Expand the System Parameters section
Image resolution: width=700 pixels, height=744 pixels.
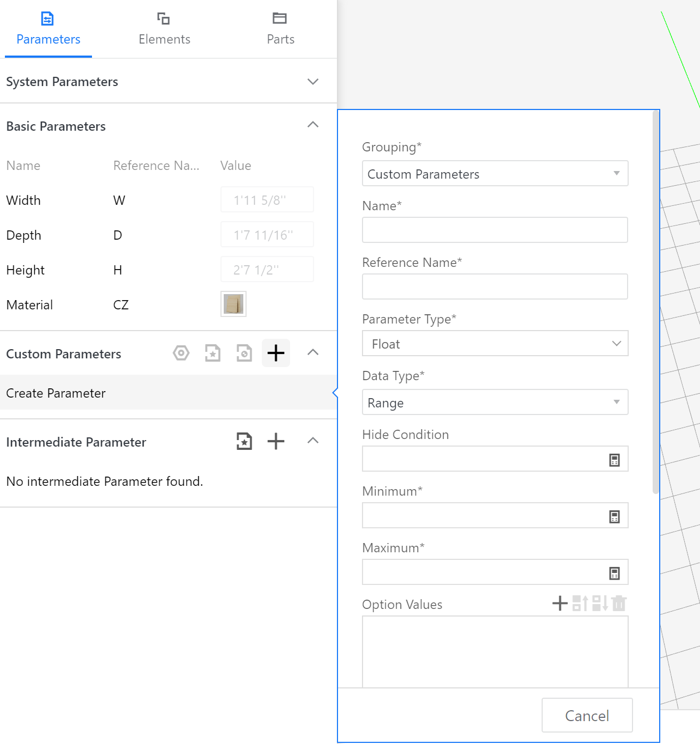pos(313,82)
